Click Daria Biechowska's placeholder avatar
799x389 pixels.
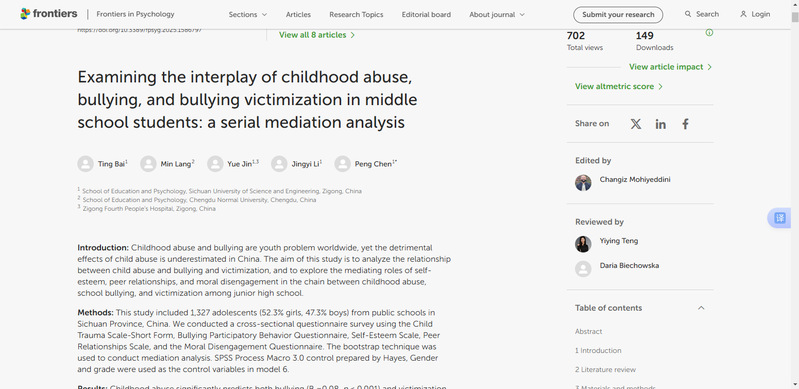coord(583,269)
